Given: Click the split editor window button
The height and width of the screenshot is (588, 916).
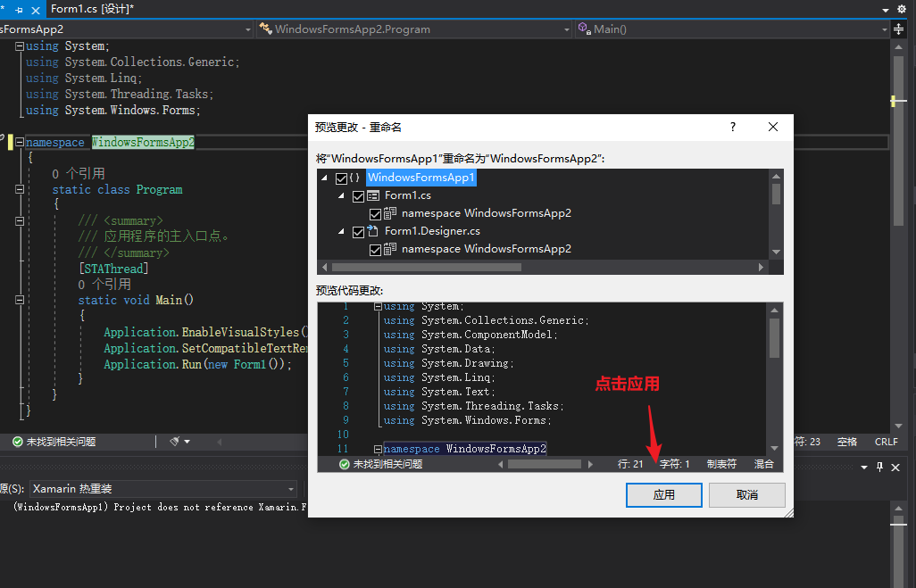Looking at the screenshot, I should [898, 29].
